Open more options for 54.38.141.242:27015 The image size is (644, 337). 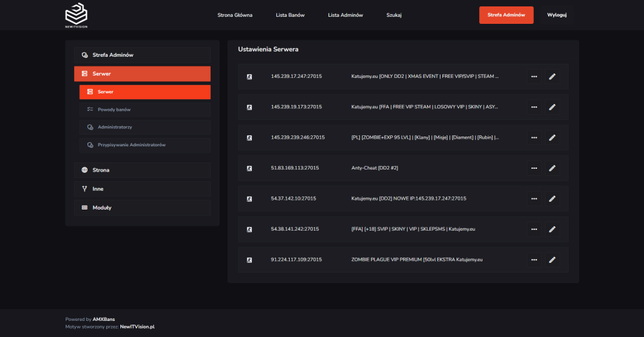(534, 229)
